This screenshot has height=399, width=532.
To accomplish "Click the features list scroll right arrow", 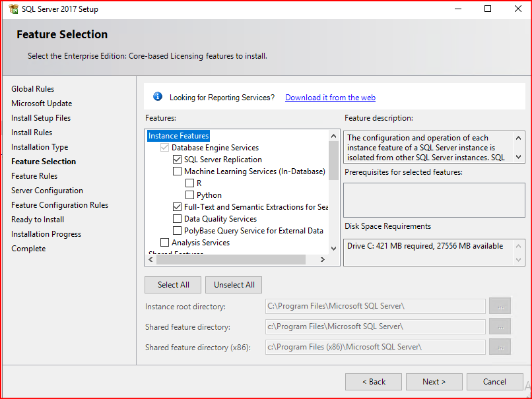I will tap(323, 259).
